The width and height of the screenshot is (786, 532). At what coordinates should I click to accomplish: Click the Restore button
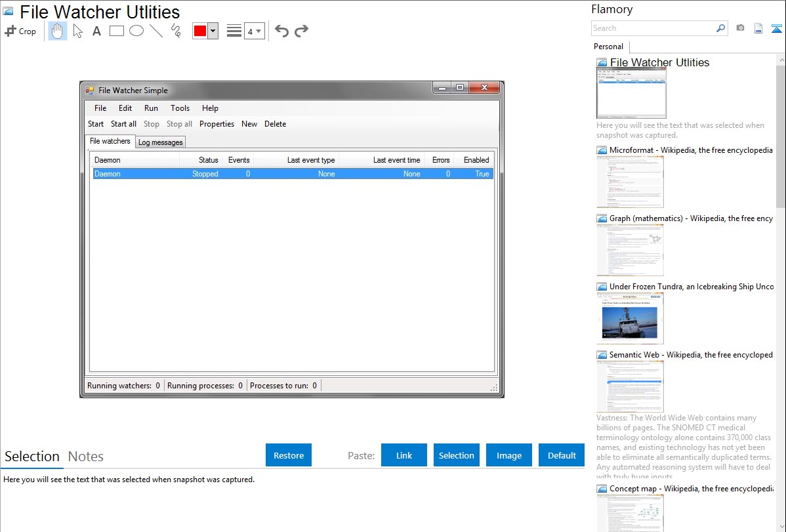point(289,455)
